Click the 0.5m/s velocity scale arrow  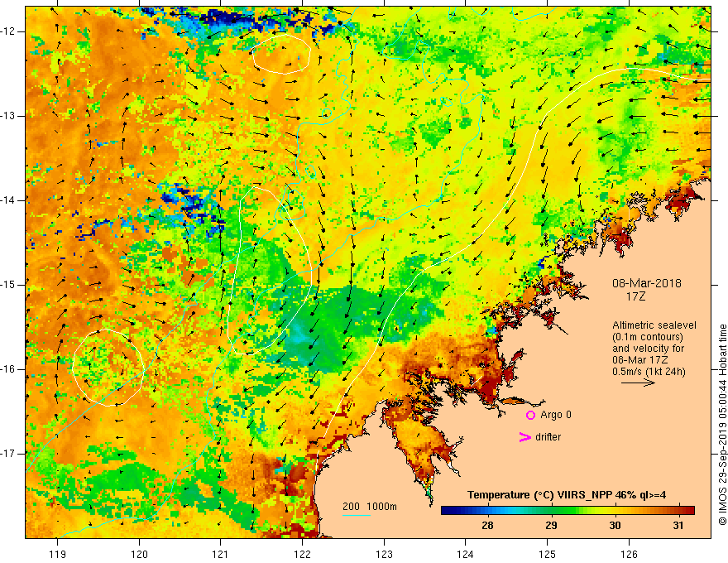click(x=638, y=383)
